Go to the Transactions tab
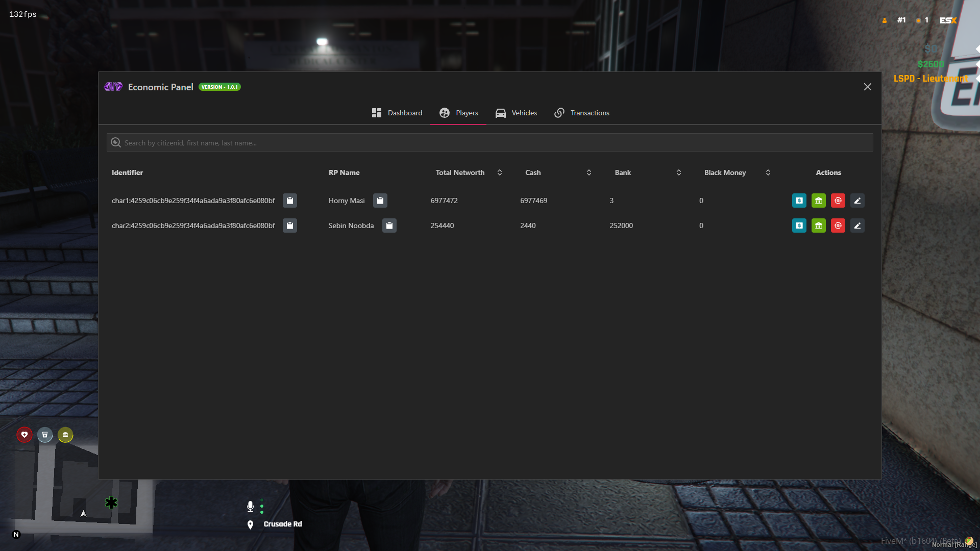 click(581, 113)
